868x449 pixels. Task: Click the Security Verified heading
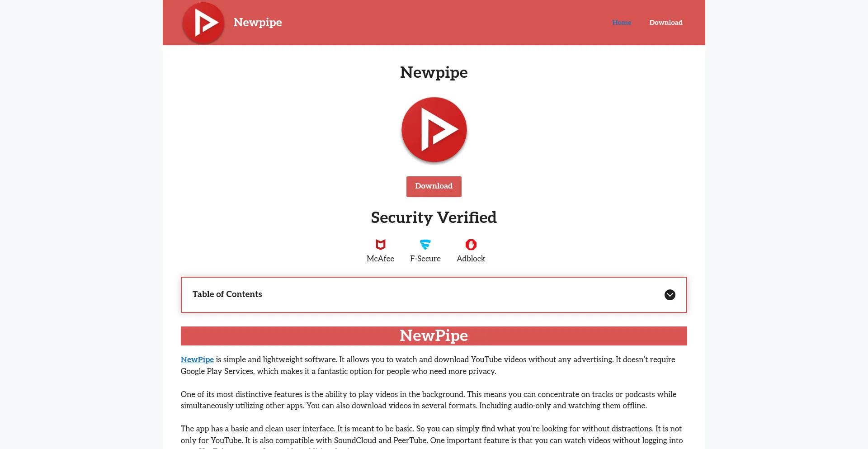pyautogui.click(x=434, y=217)
